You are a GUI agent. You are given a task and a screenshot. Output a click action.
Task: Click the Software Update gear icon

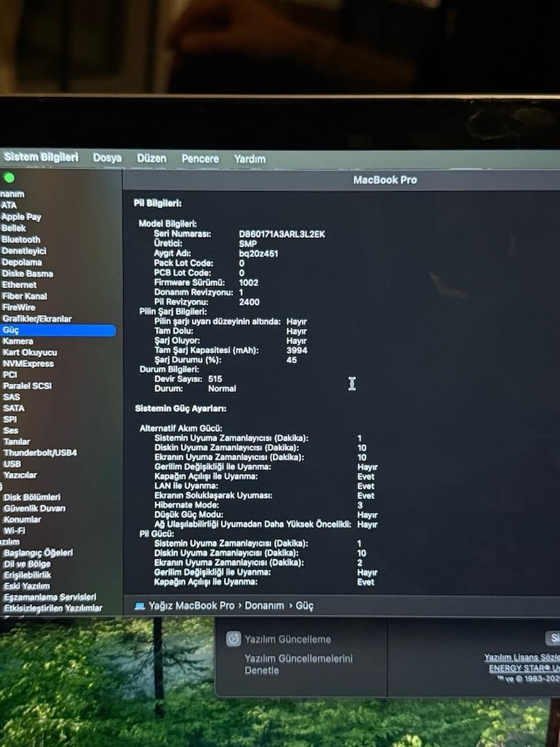(x=233, y=638)
